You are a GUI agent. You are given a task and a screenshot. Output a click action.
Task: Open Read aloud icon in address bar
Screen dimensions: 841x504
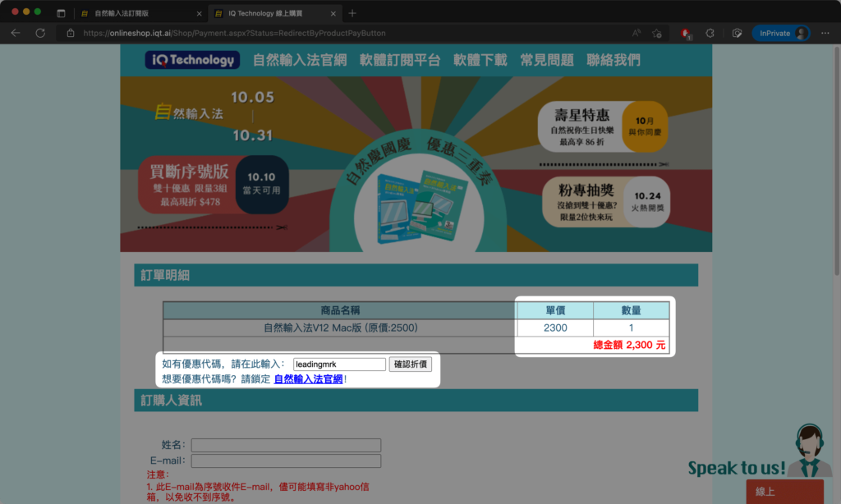[x=636, y=33]
